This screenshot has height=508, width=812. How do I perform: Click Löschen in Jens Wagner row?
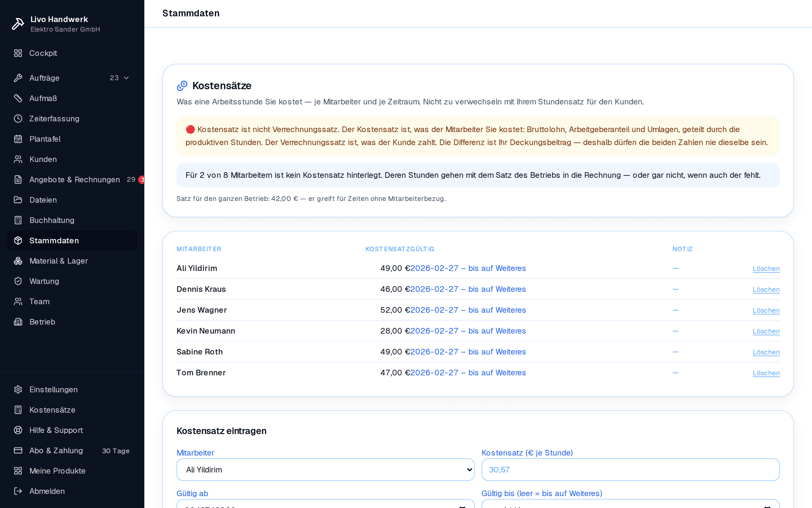pyautogui.click(x=766, y=310)
